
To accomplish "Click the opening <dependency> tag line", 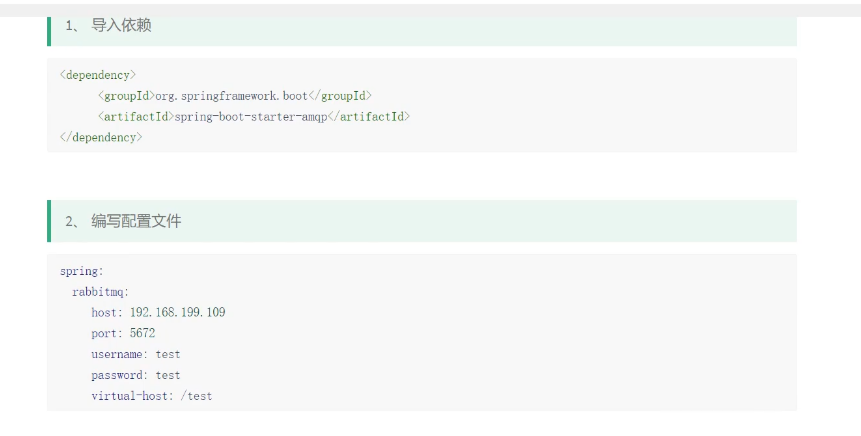I will [x=98, y=74].
